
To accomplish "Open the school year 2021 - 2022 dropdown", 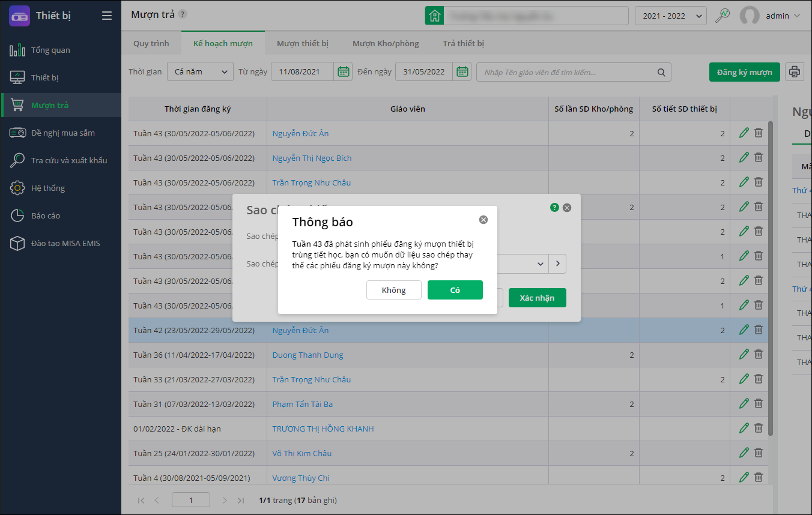I will [670, 16].
